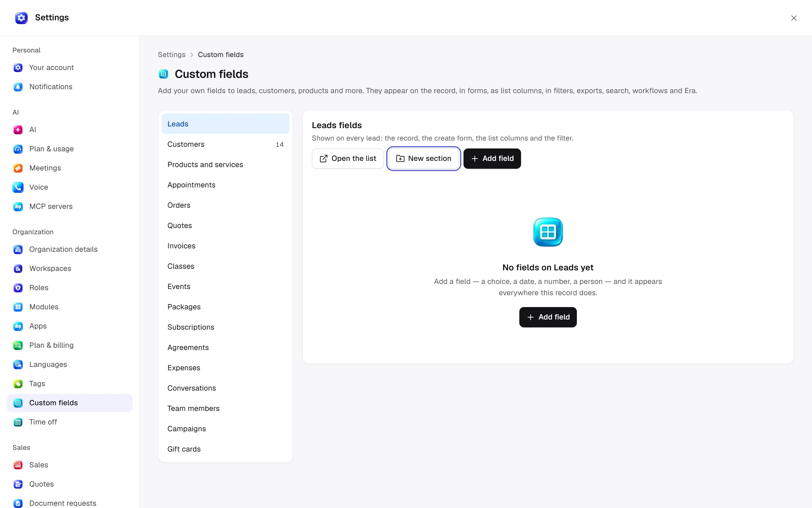The width and height of the screenshot is (812, 508).
Task: Click the Custom fields page title icon
Action: pos(164,74)
